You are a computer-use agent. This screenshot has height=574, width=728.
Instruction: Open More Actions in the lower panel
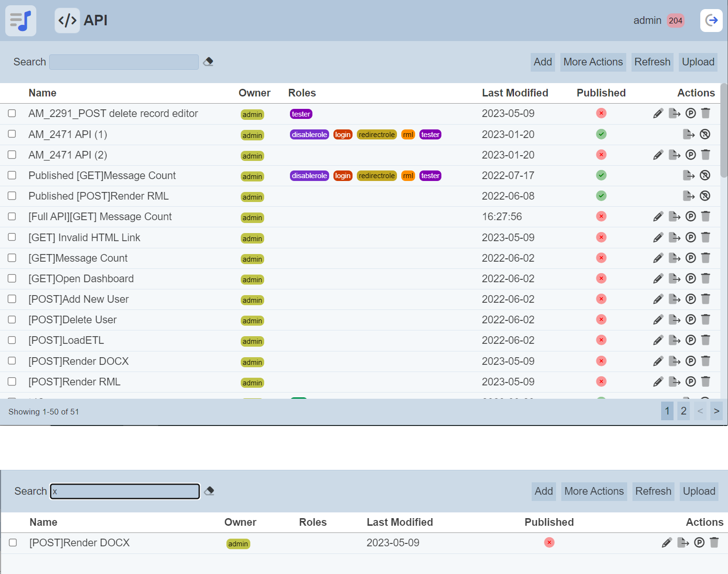point(594,491)
